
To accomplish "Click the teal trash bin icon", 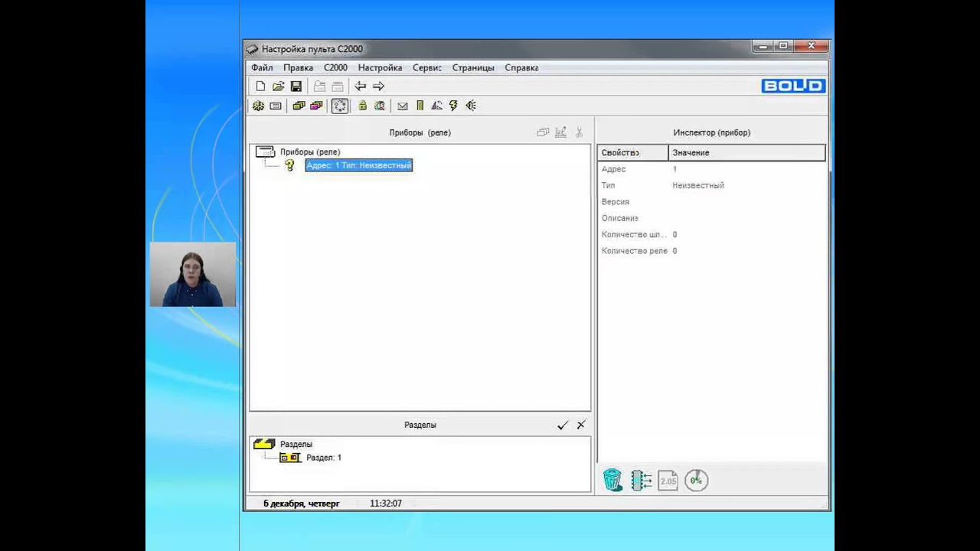I will [x=612, y=480].
